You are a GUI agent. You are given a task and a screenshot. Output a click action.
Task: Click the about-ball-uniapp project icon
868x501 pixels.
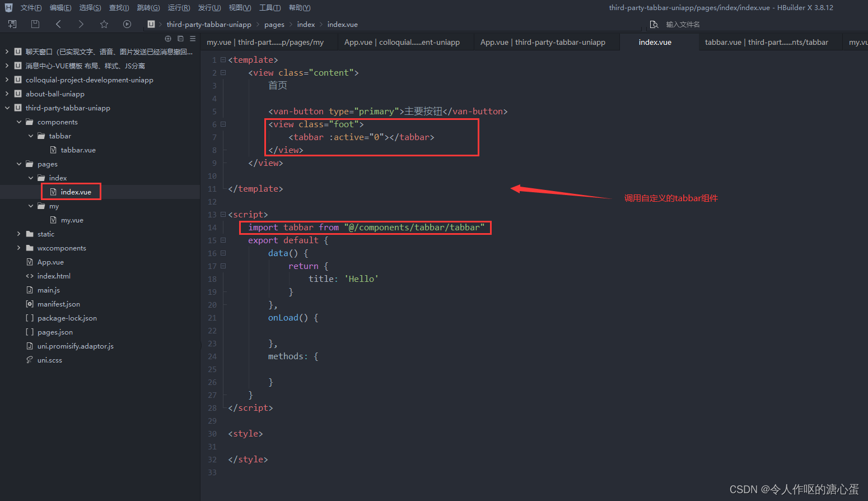click(18, 94)
